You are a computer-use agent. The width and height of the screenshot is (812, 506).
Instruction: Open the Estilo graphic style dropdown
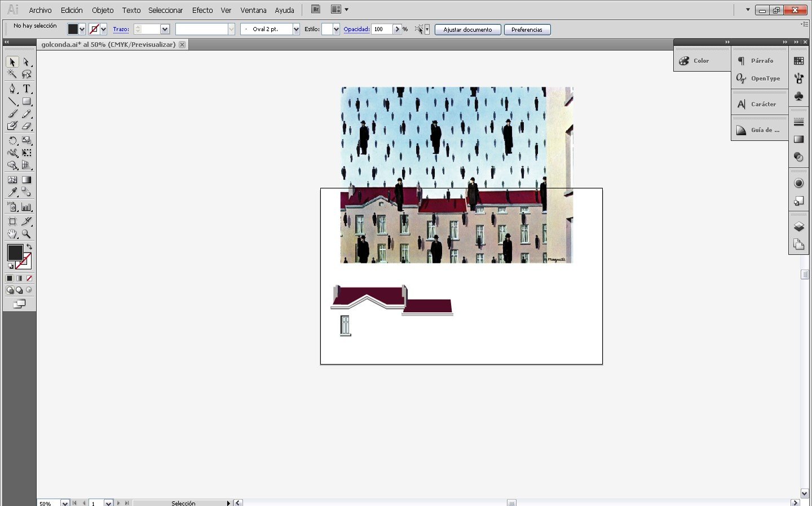336,29
